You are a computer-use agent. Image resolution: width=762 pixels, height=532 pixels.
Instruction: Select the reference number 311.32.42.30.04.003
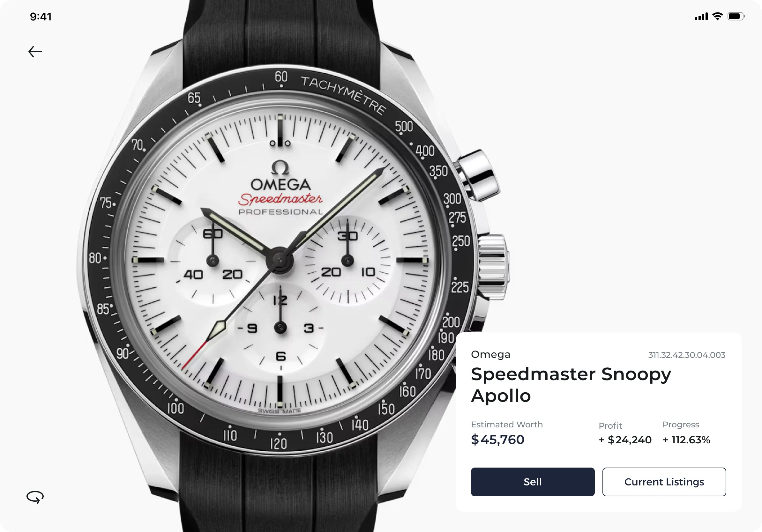[x=687, y=355]
